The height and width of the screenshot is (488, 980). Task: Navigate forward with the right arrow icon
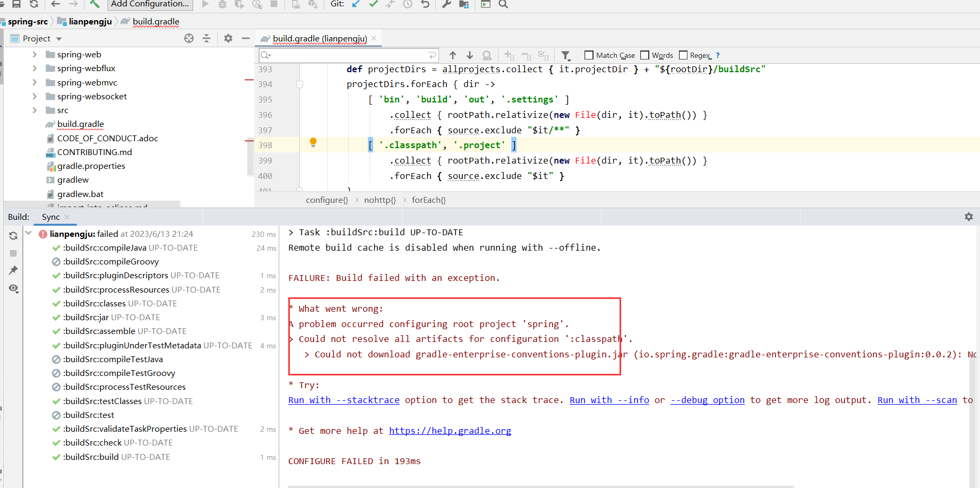73,4
